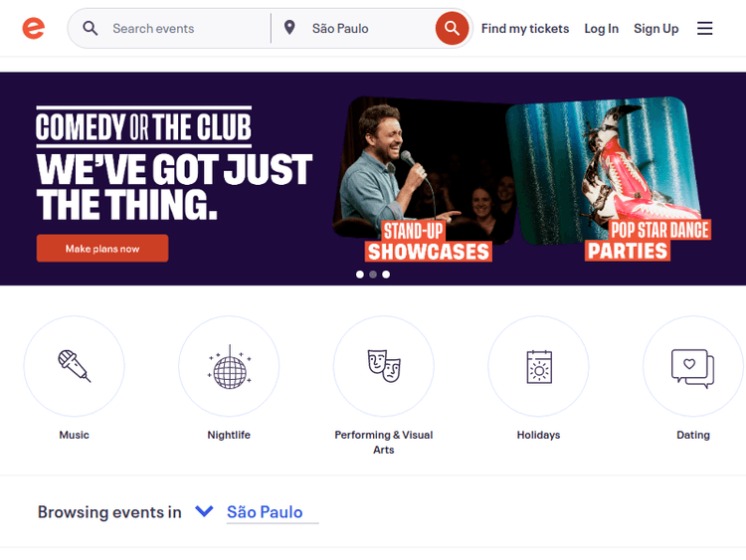Go to the first carousel slide dot

(x=360, y=275)
